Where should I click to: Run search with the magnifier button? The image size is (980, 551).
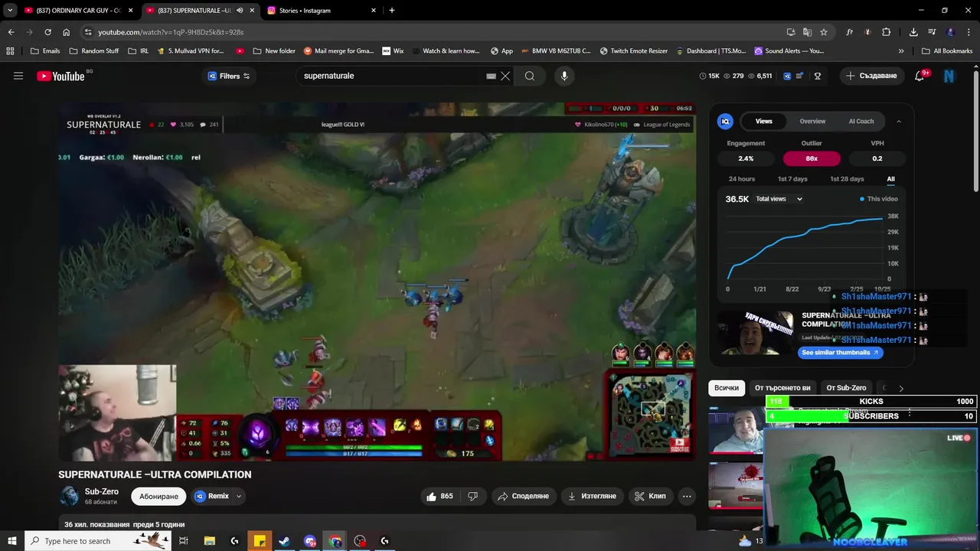(x=530, y=76)
